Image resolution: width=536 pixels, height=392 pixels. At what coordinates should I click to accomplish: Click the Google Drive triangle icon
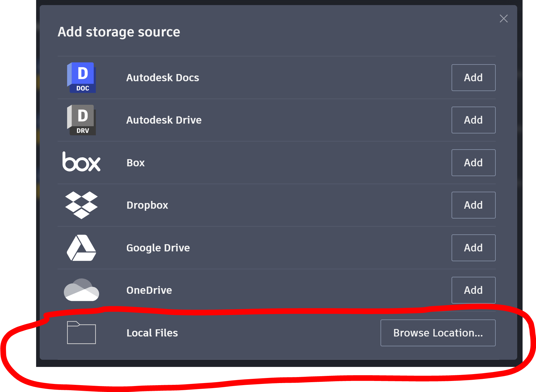click(81, 248)
